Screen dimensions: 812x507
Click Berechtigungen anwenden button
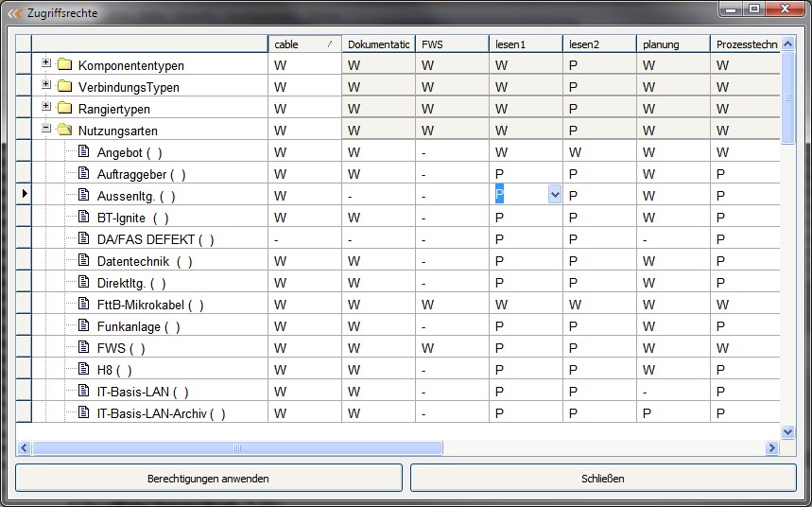click(209, 478)
